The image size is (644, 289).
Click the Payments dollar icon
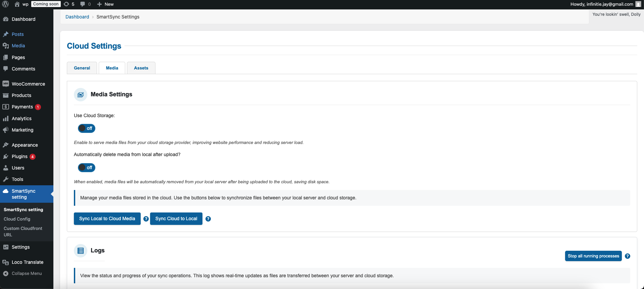point(6,107)
